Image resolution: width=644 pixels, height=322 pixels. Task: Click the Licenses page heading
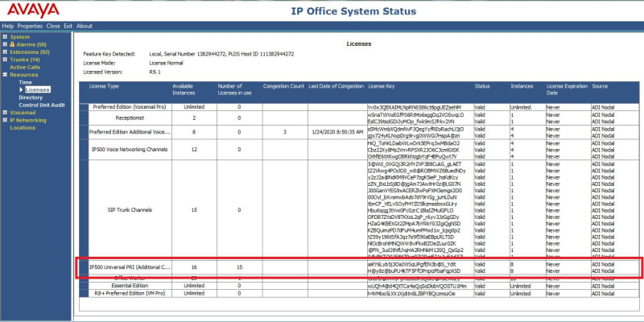359,43
